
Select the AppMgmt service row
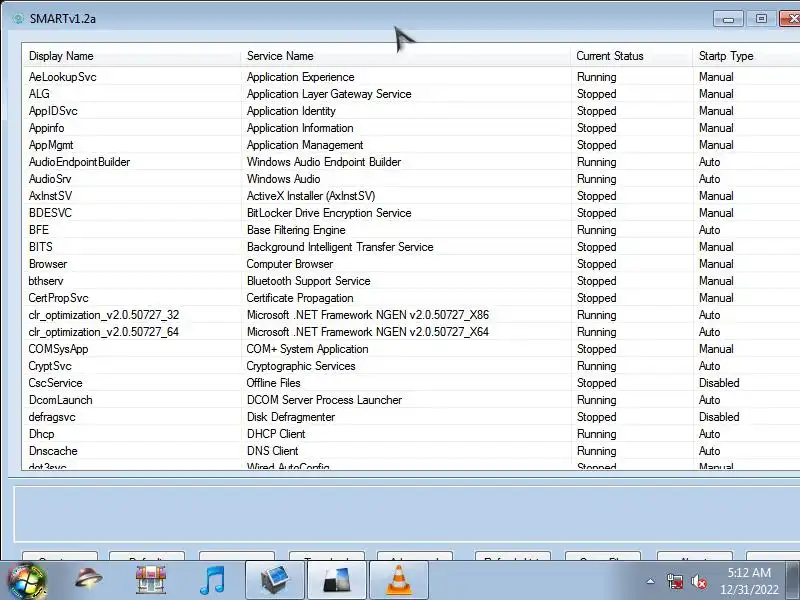coord(411,145)
